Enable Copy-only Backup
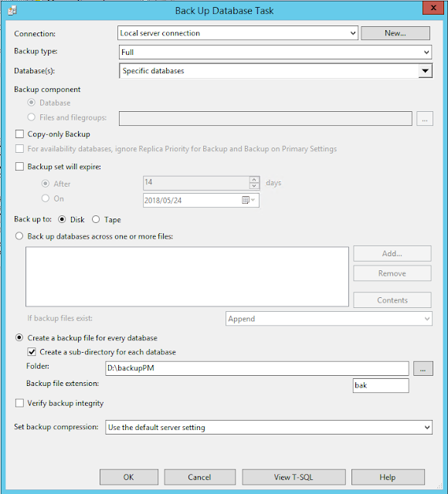The width and height of the screenshot is (448, 494). (19, 134)
